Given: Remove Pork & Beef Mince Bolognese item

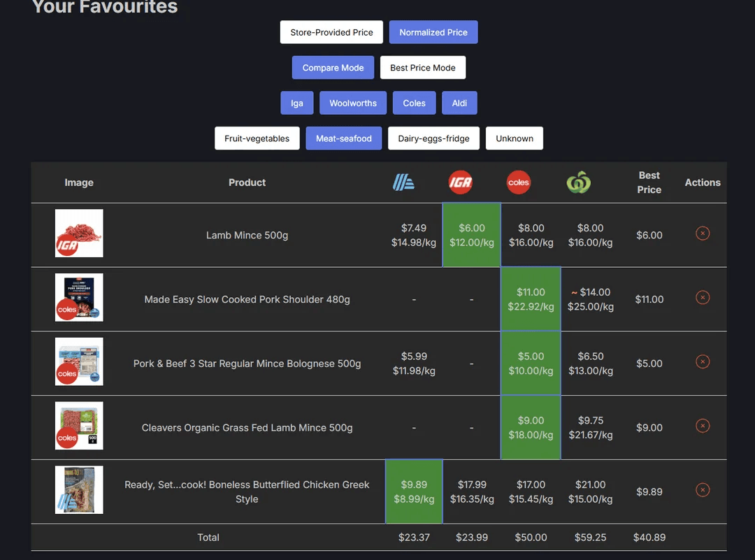Looking at the screenshot, I should (703, 361).
